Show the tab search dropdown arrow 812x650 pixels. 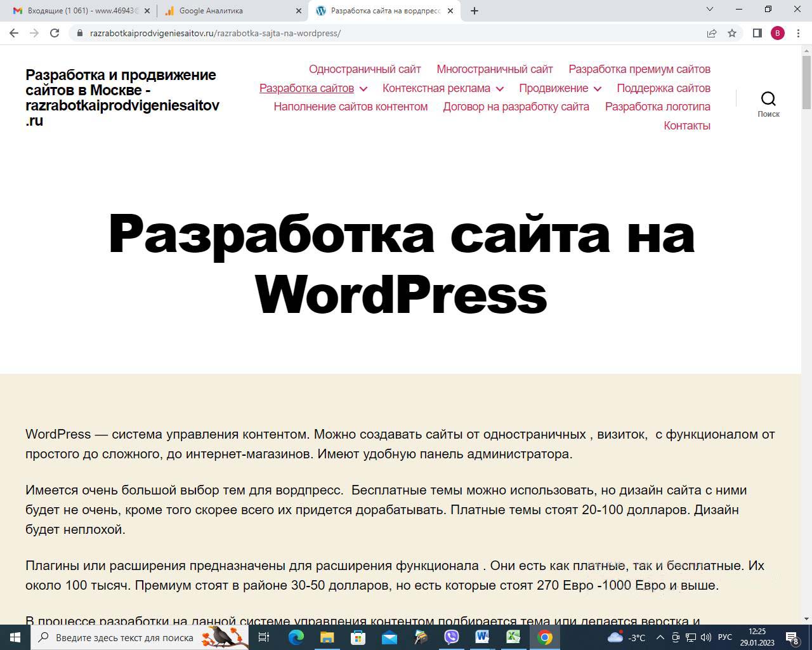710,10
